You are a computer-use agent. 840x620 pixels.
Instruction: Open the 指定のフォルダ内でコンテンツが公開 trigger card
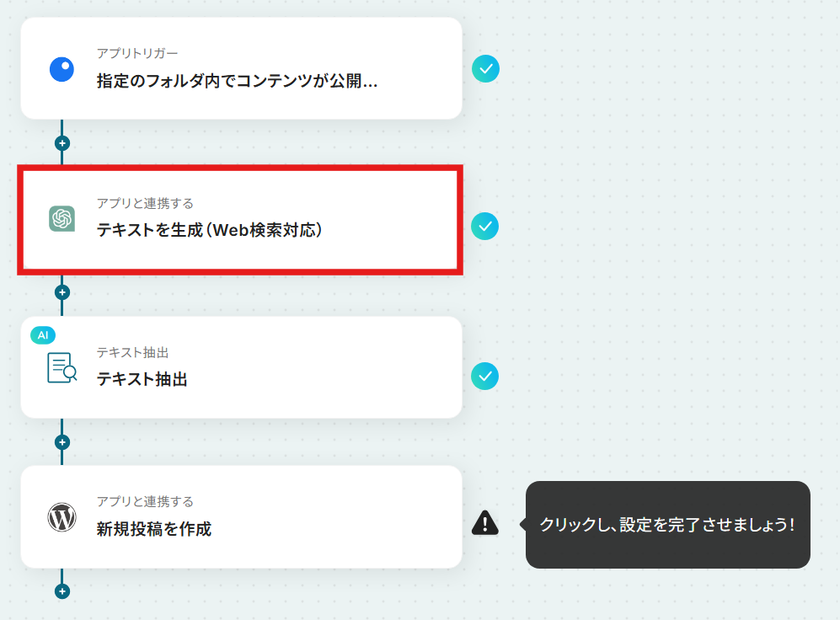[241, 68]
